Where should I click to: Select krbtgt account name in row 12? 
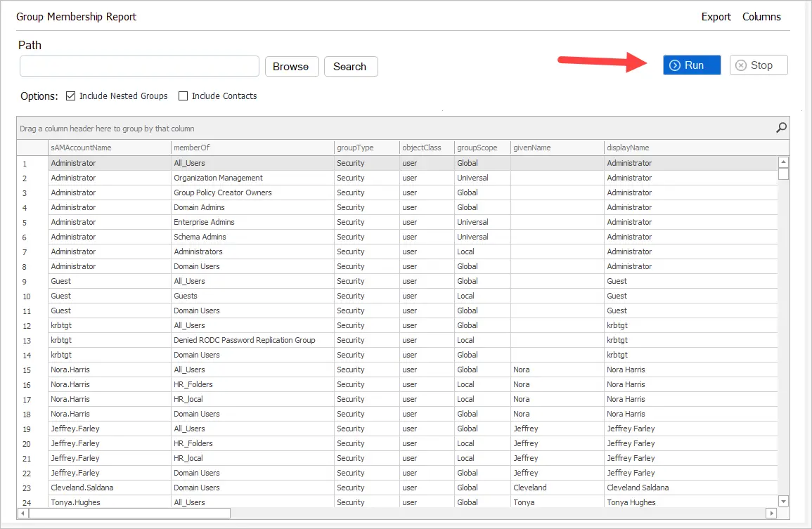pos(109,325)
